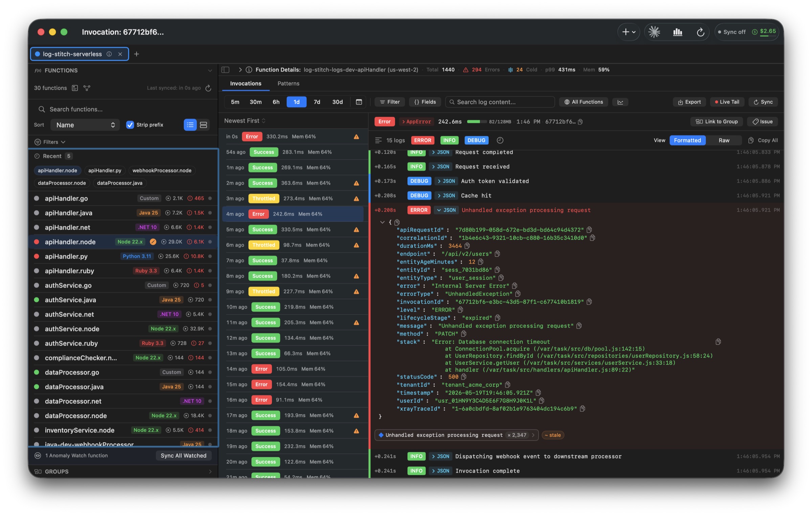This screenshot has width=812, height=515.
Task: Select the 30d time range
Action: click(x=337, y=102)
